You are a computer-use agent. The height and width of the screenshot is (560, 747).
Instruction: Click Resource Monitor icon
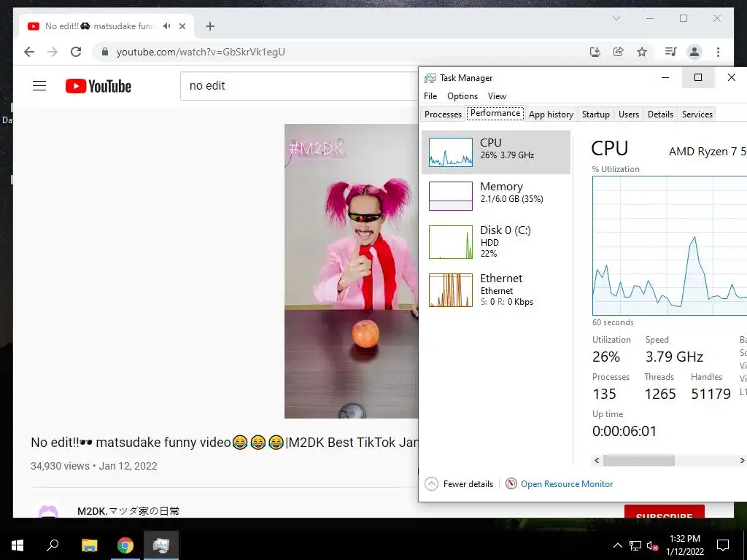pyautogui.click(x=511, y=484)
